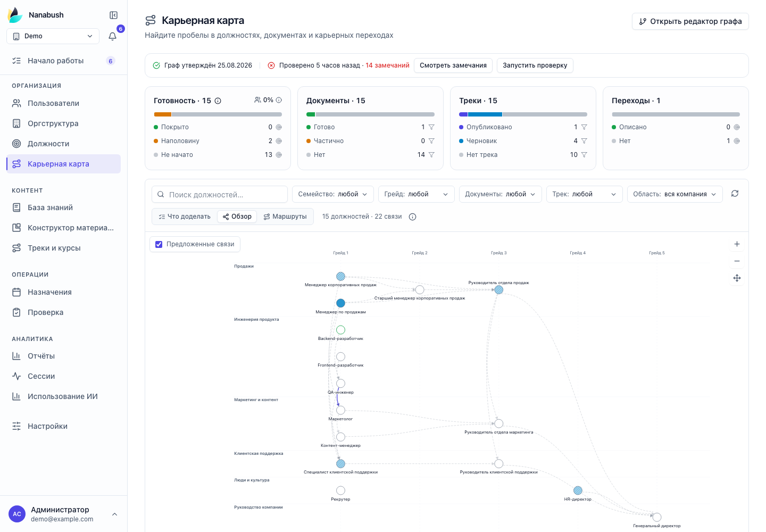Zoom out the graph with minus icon
Image resolution: width=766 pixels, height=532 pixels.
737,261
